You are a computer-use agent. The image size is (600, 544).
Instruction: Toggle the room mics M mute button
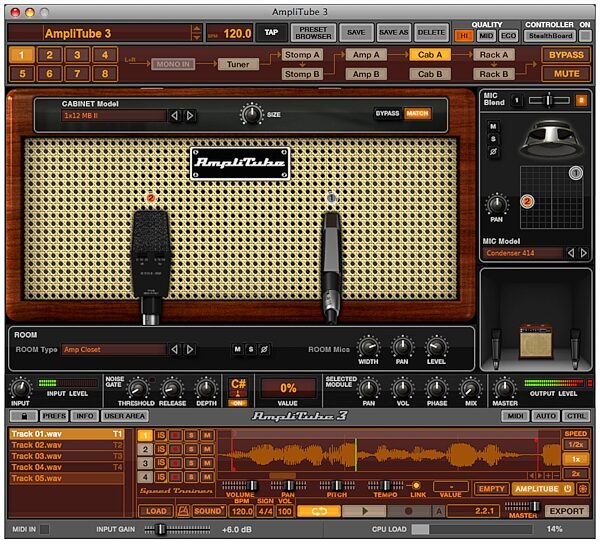(x=238, y=349)
